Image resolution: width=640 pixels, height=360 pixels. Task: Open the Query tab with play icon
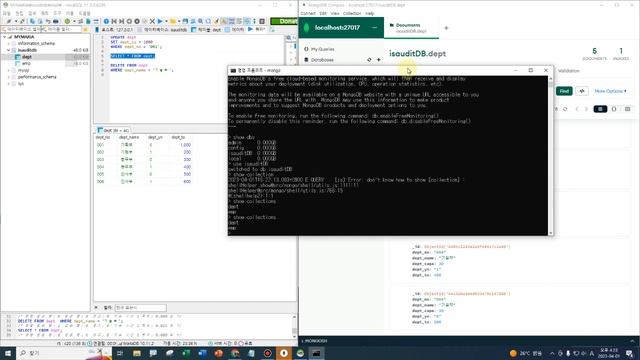[x=256, y=29]
